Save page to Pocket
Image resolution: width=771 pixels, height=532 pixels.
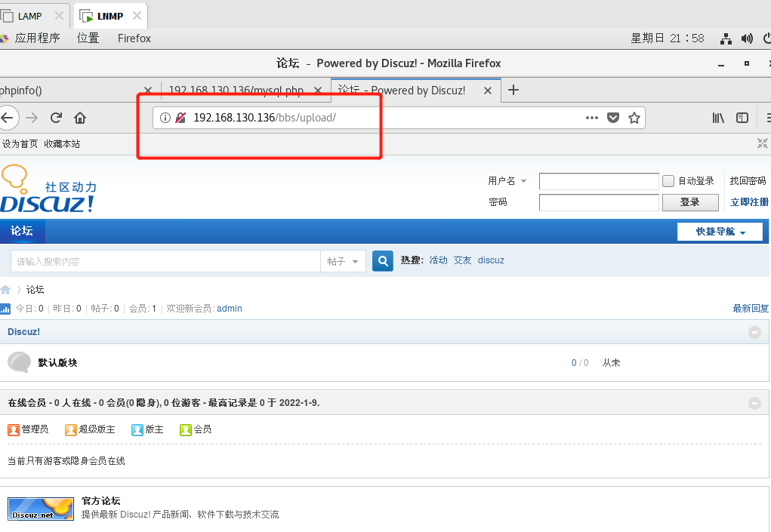613,118
